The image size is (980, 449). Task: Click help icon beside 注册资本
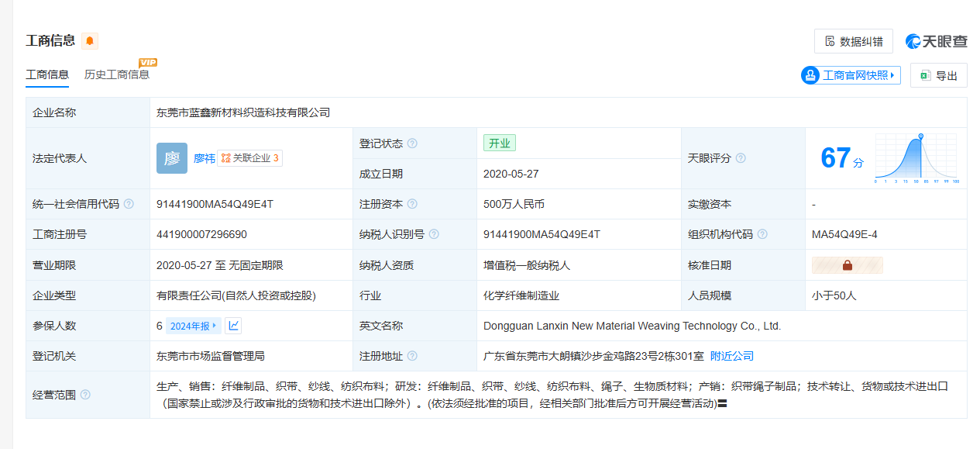[412, 204]
